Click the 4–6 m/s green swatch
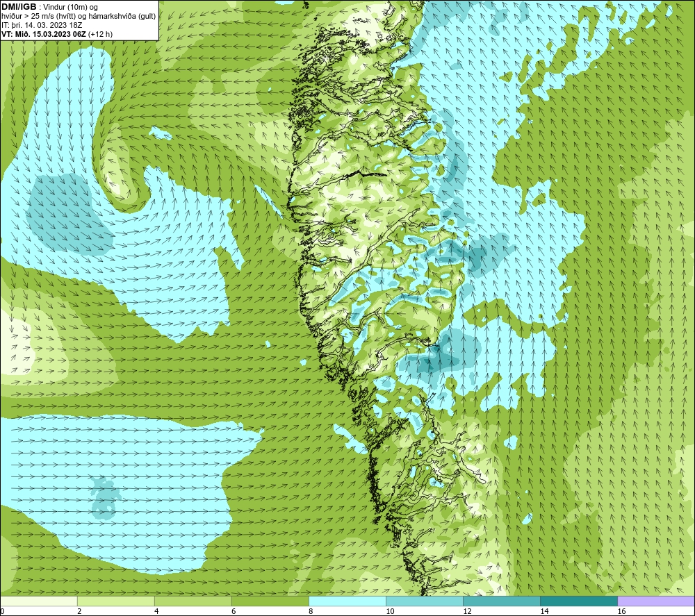This screenshot has height=616, width=695. (193, 601)
